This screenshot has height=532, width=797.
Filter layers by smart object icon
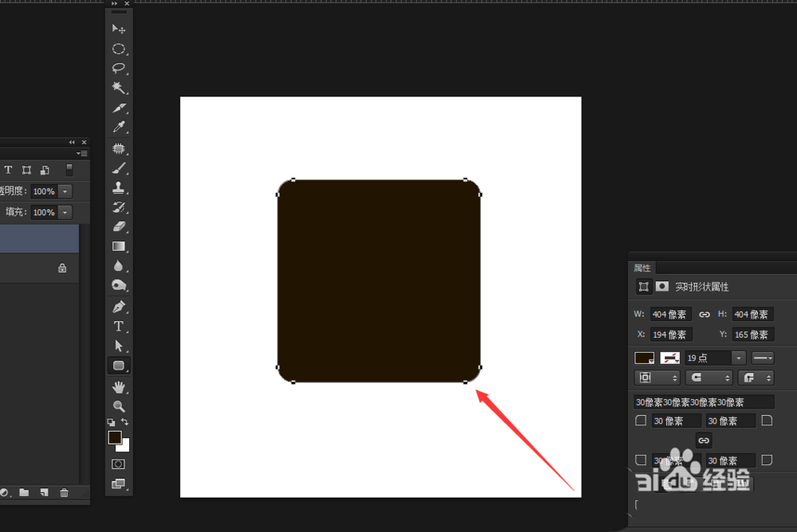point(45,170)
